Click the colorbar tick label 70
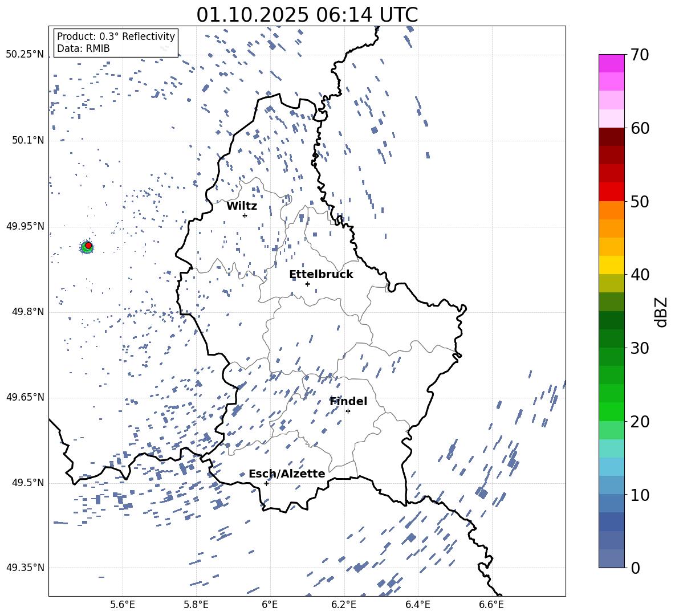The image size is (675, 616). (640, 55)
